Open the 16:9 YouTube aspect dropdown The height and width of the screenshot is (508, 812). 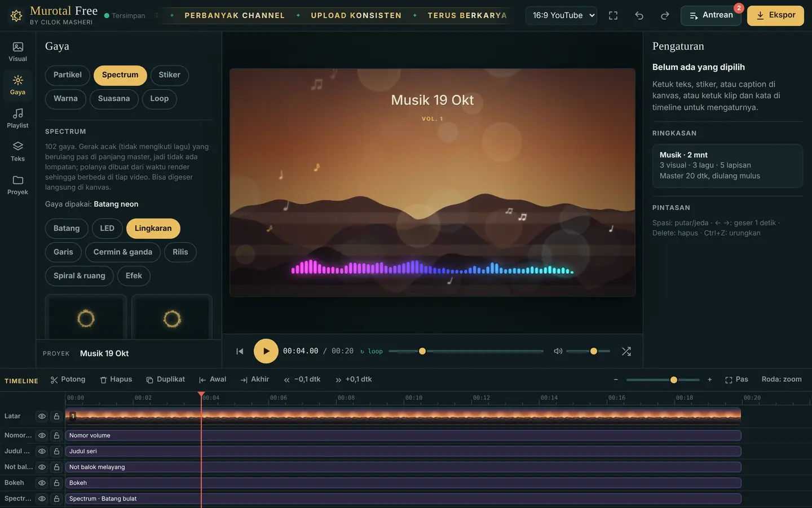561,16
